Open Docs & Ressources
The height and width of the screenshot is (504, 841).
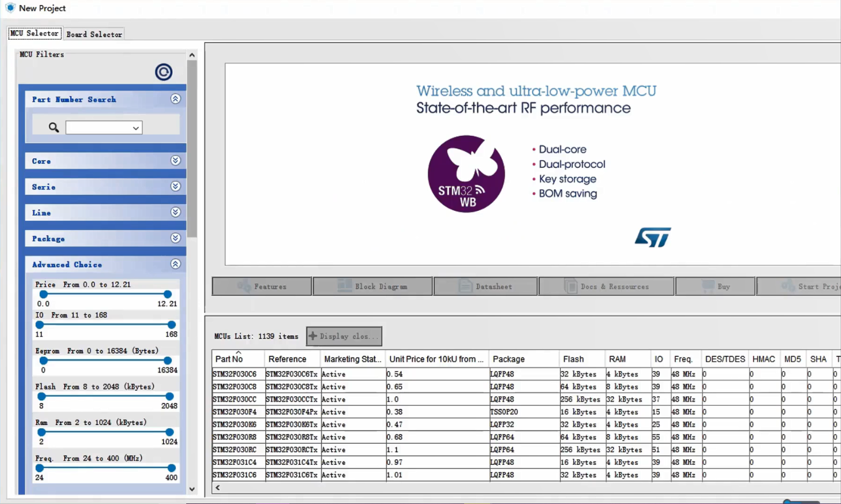click(x=606, y=287)
